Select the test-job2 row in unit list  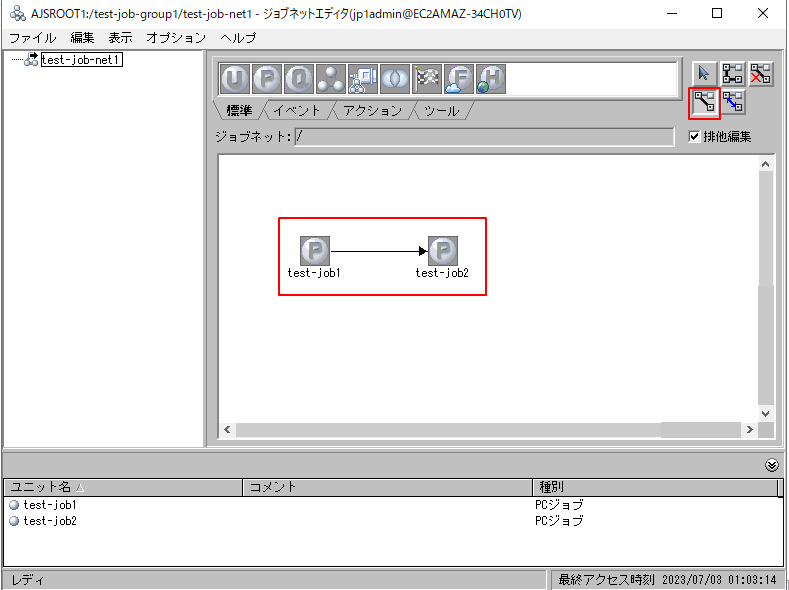pos(392,521)
